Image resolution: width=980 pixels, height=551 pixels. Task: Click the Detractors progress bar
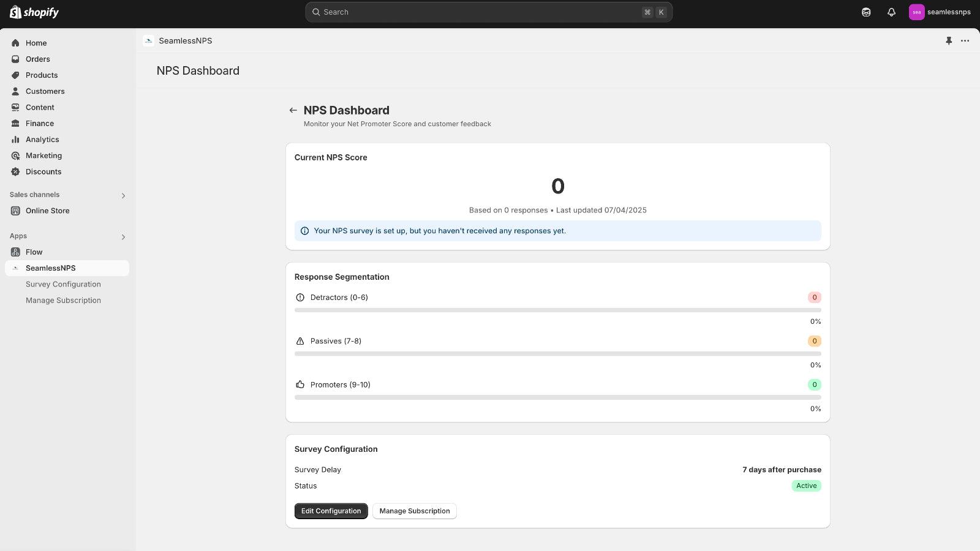tap(557, 310)
